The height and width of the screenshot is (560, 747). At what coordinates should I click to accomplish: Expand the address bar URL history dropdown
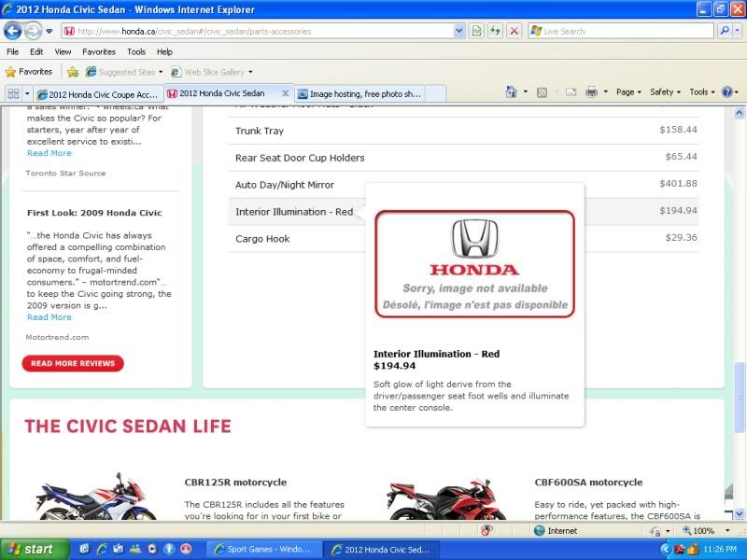coord(458,31)
